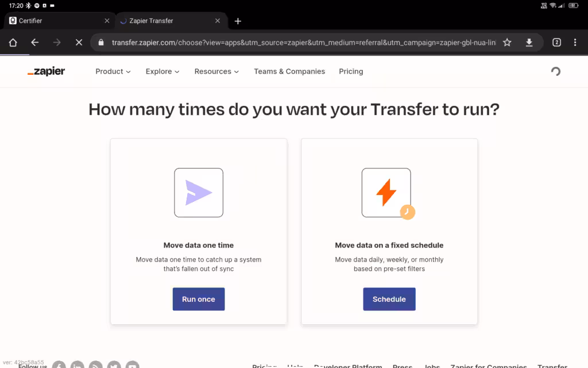This screenshot has height=368, width=588.
Task: Navigate back with the back arrow
Action: (x=35, y=43)
